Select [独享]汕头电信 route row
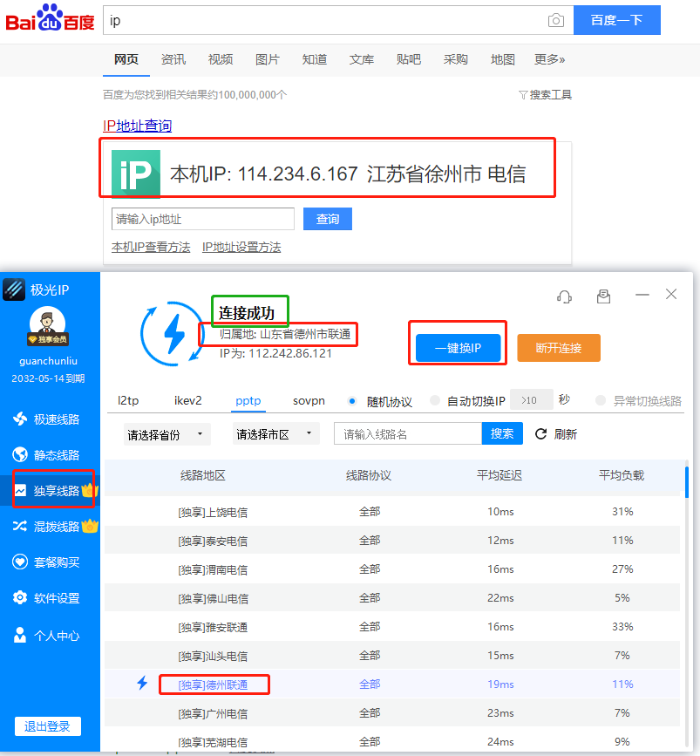The image size is (700, 756). (392, 655)
